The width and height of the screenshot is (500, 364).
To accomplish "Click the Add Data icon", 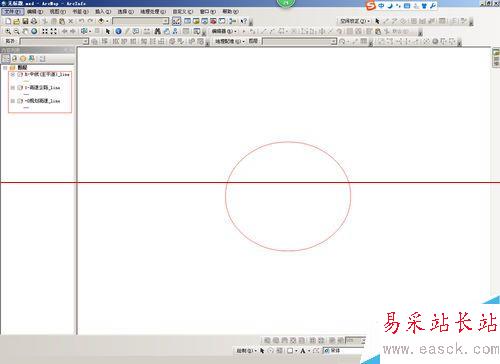I will click(x=101, y=21).
